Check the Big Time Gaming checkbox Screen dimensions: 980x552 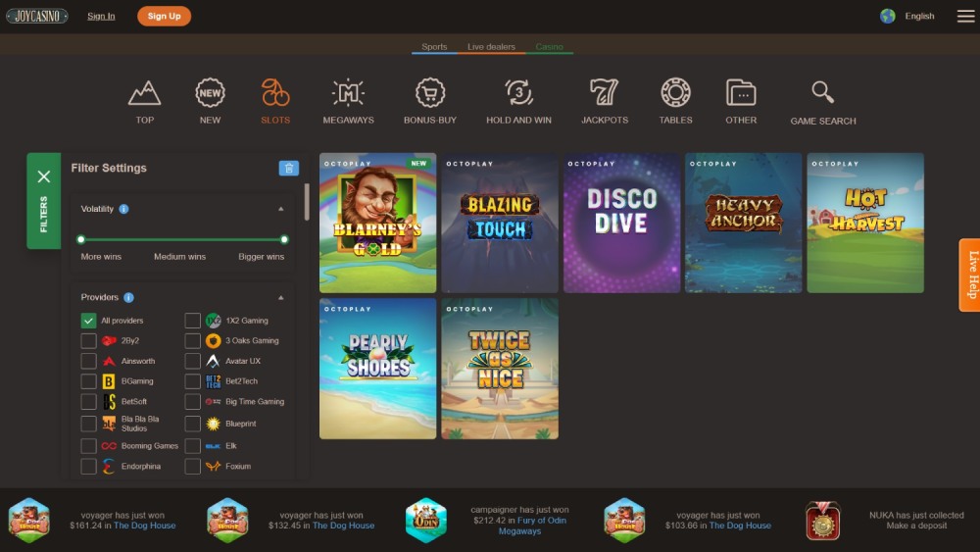pos(192,402)
